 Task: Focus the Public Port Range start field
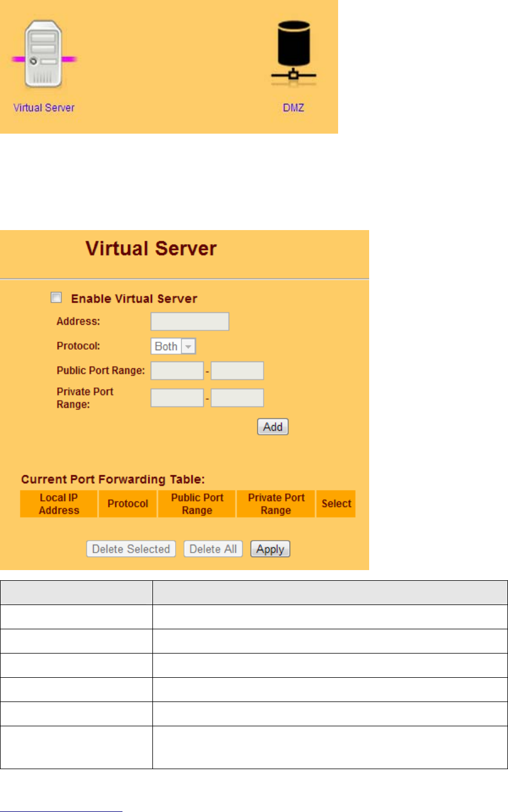tap(177, 371)
